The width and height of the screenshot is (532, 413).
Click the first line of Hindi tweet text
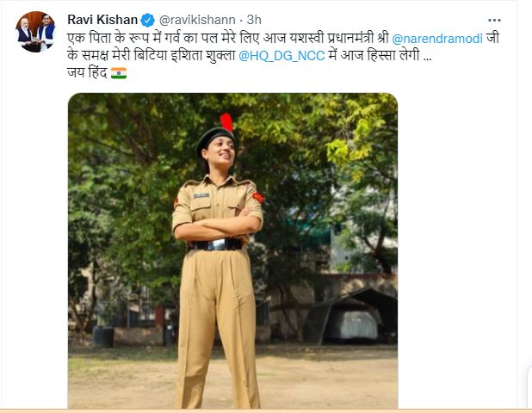[283, 38]
